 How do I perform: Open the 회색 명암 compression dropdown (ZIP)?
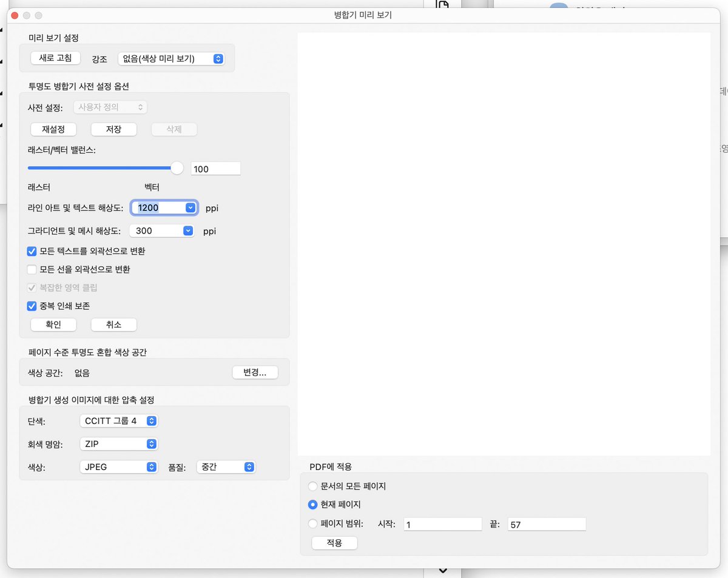pos(119,444)
